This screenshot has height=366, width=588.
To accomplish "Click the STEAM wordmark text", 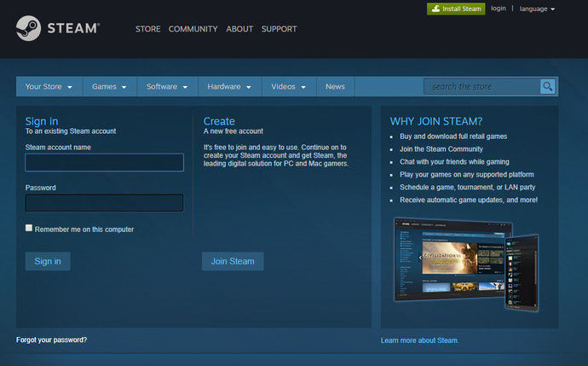I will point(73,28).
